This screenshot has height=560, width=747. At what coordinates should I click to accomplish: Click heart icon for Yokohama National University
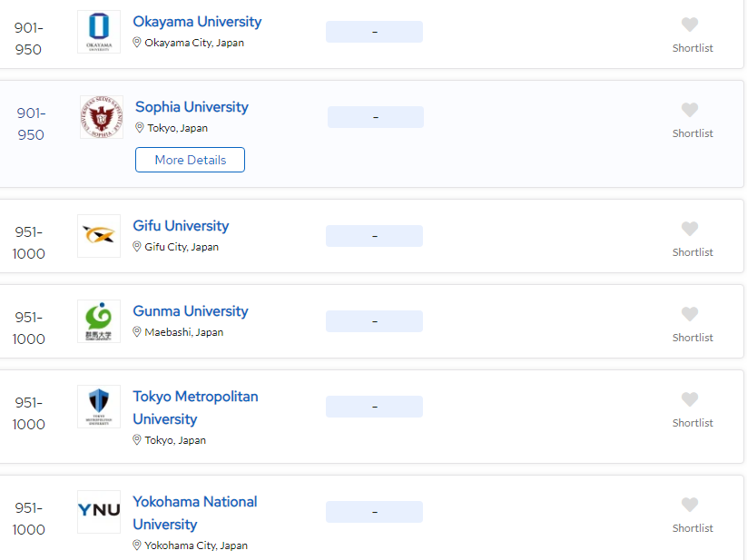click(689, 505)
